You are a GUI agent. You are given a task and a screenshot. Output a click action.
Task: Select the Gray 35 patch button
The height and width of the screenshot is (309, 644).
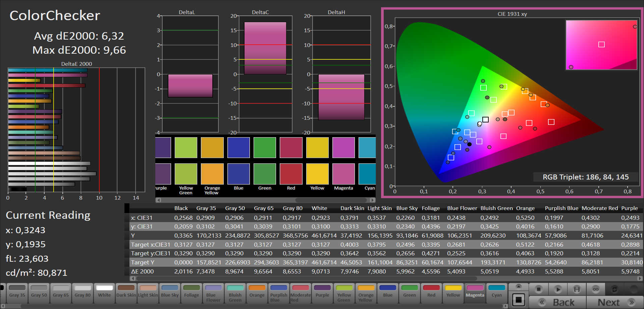point(17,293)
